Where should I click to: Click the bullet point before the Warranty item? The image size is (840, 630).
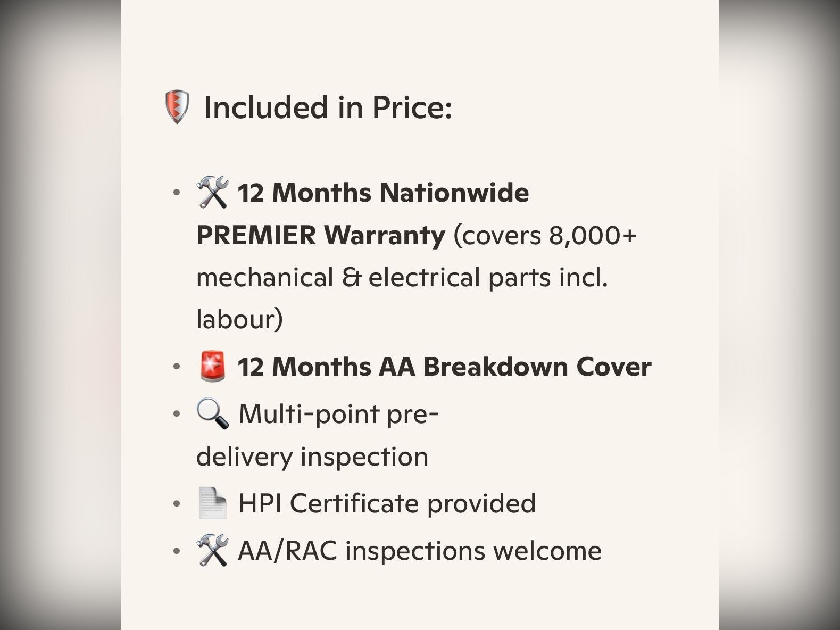[177, 193]
